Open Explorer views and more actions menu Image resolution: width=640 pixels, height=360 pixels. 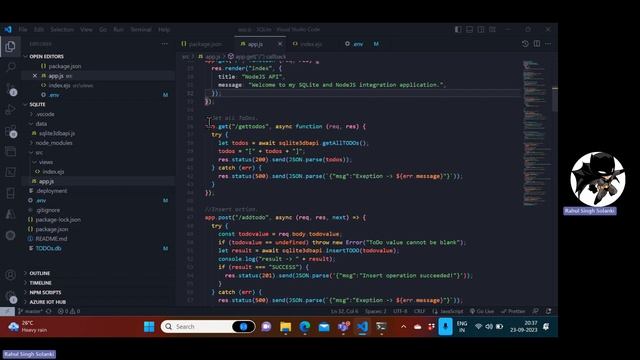point(164,44)
